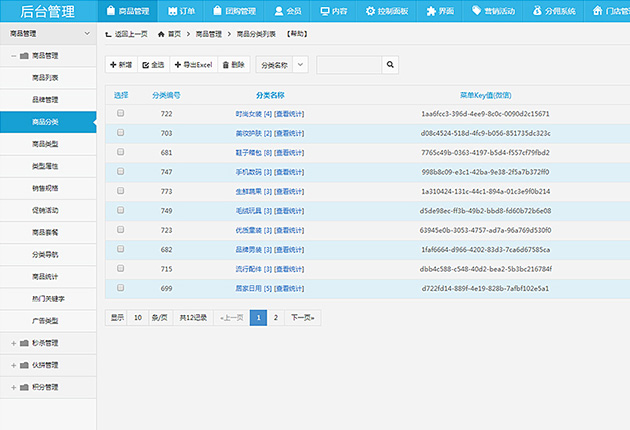Click the 返回上一页 back arrow icon
This screenshot has height=430, width=630.
[108, 35]
